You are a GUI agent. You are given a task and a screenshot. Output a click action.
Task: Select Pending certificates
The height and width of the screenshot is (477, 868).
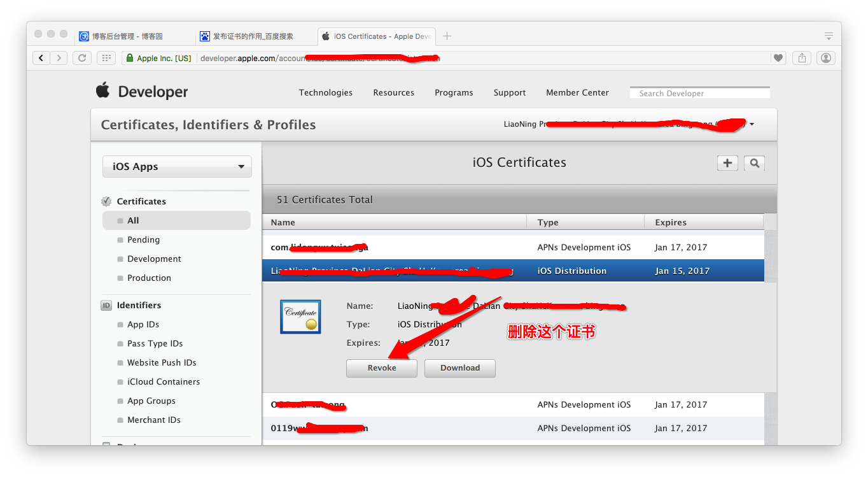tap(143, 239)
